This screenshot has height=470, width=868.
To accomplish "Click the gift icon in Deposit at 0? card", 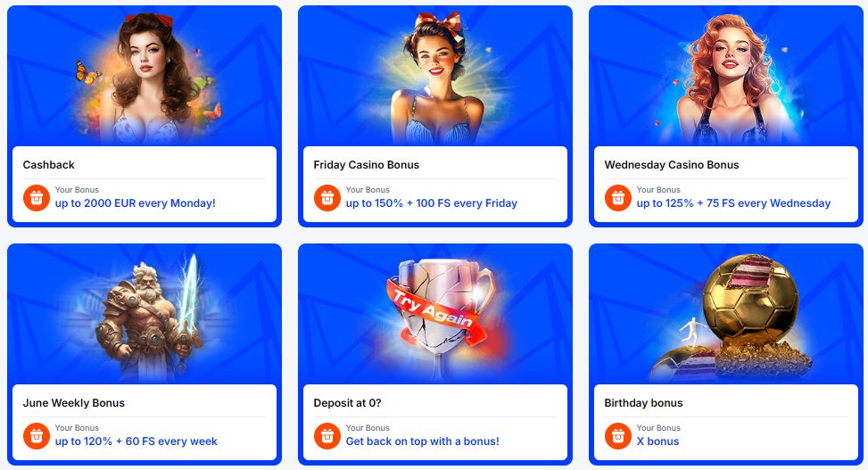I will [327, 436].
